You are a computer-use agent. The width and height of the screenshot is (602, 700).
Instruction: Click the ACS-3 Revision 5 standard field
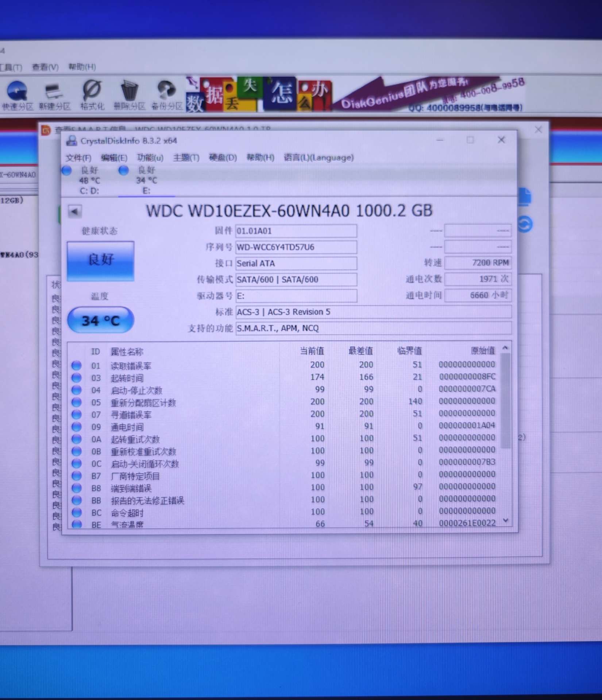tap(374, 312)
